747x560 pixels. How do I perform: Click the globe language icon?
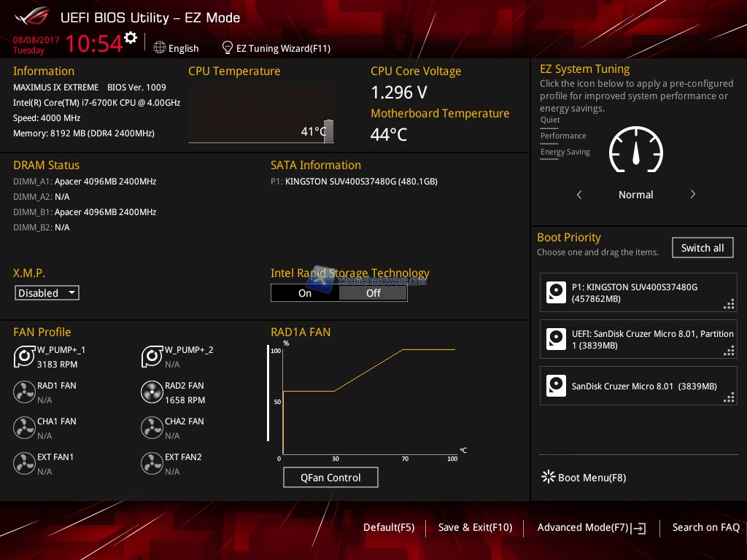pyautogui.click(x=160, y=47)
